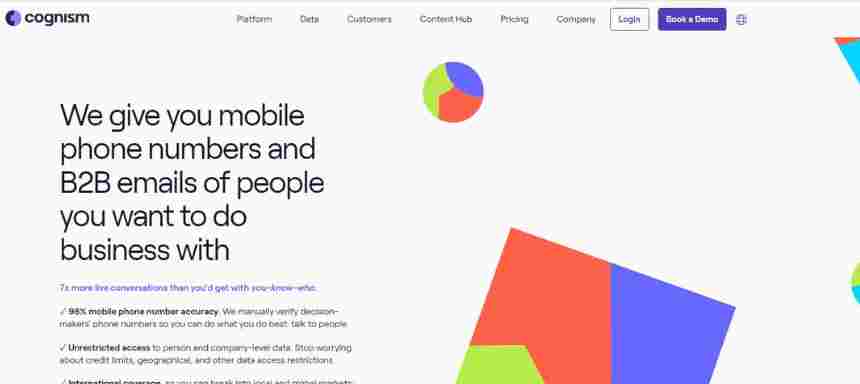Open the Content Hub menu item
Viewport: 860px width, 384px height.
(x=446, y=19)
